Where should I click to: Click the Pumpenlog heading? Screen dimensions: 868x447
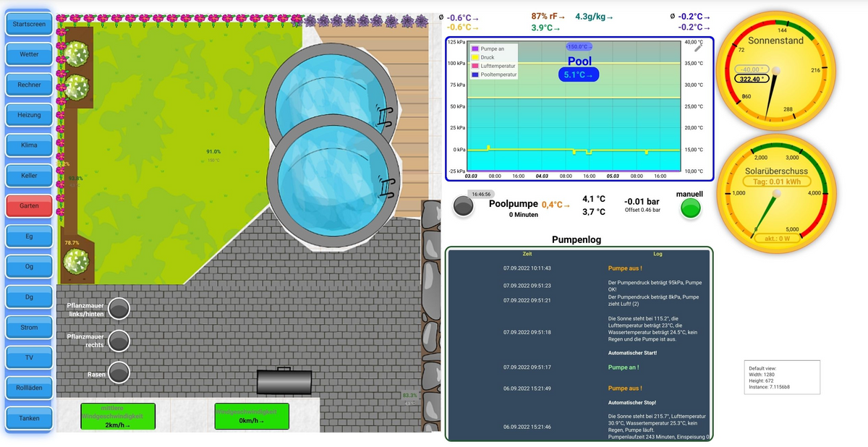coord(576,239)
